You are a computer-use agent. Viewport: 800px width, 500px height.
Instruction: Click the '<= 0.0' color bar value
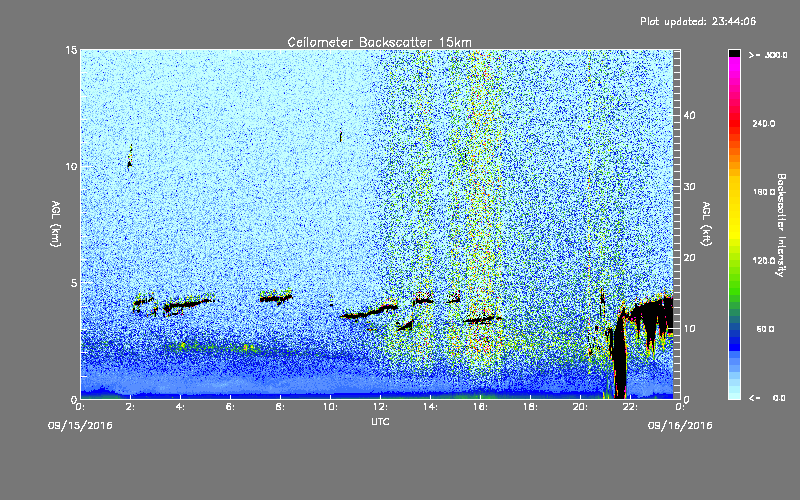767,397
